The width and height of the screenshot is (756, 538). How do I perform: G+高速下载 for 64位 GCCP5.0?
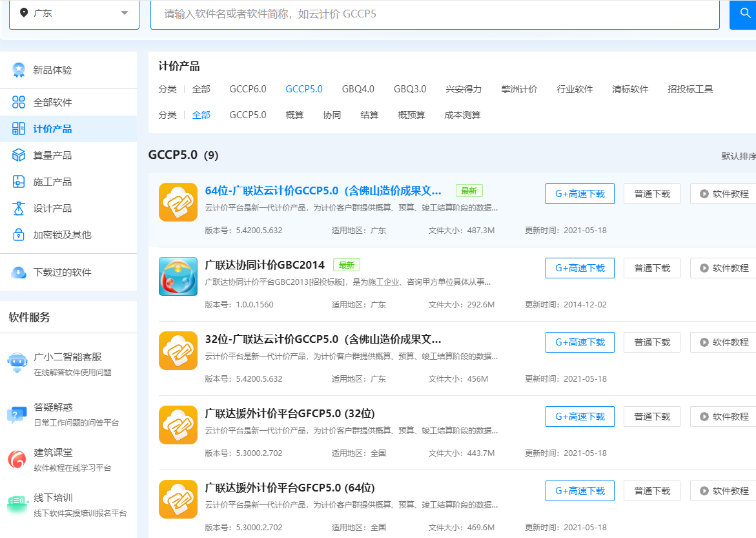pos(580,194)
